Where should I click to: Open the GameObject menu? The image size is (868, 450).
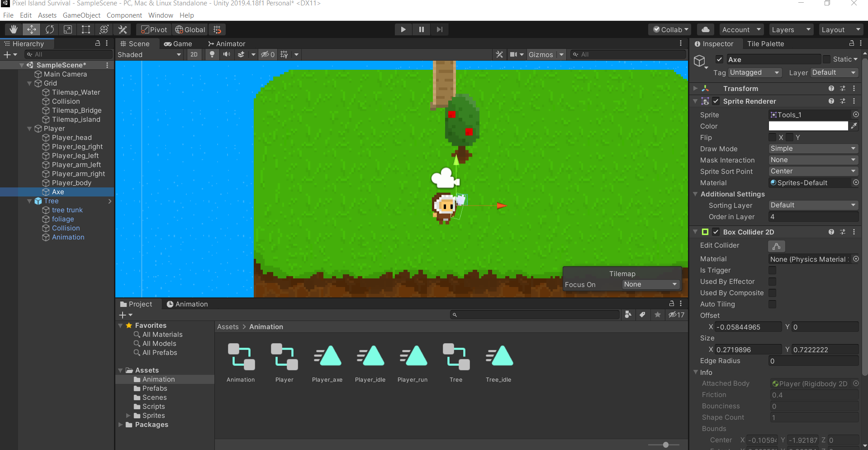[x=81, y=15]
